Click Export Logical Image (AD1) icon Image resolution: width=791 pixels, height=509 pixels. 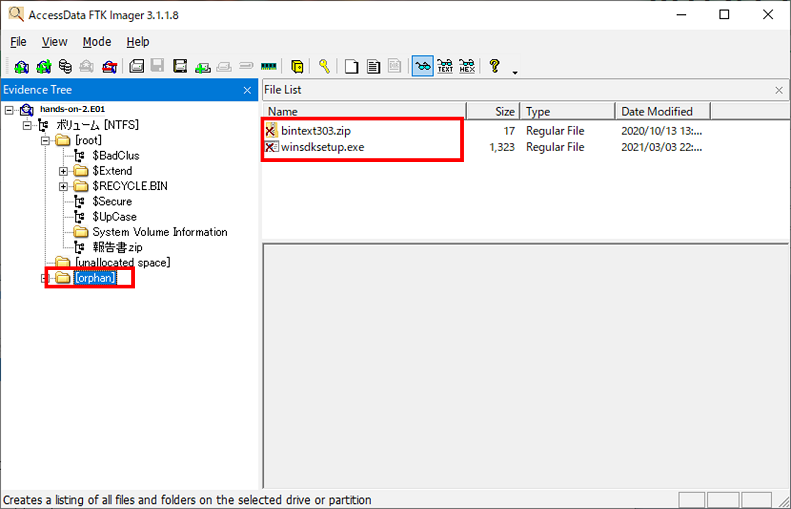point(180,66)
